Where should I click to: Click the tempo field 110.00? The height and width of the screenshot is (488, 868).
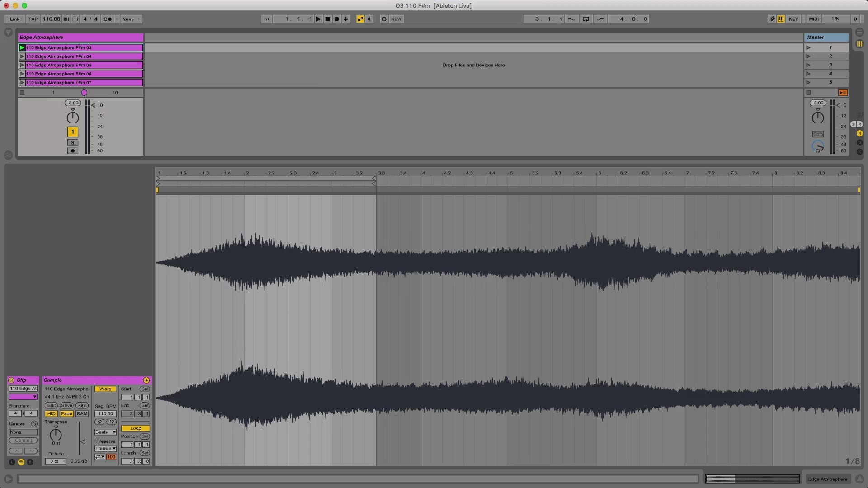pyautogui.click(x=51, y=19)
